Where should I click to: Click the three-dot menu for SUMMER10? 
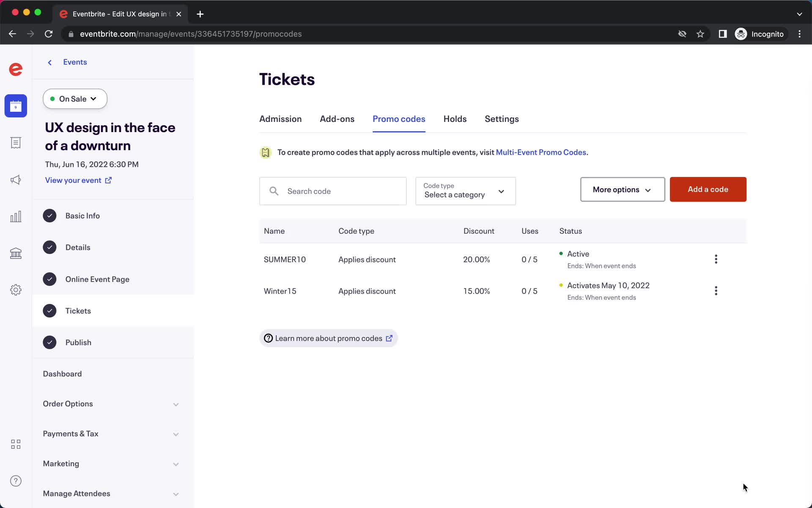point(716,259)
